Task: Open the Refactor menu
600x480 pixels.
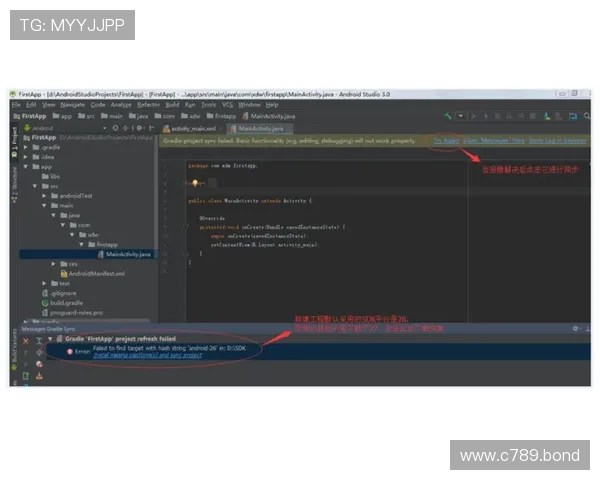Action: pos(148,105)
